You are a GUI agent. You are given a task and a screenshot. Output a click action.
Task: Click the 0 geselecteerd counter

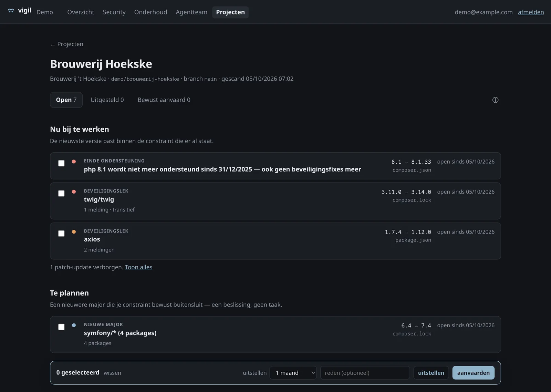78,372
